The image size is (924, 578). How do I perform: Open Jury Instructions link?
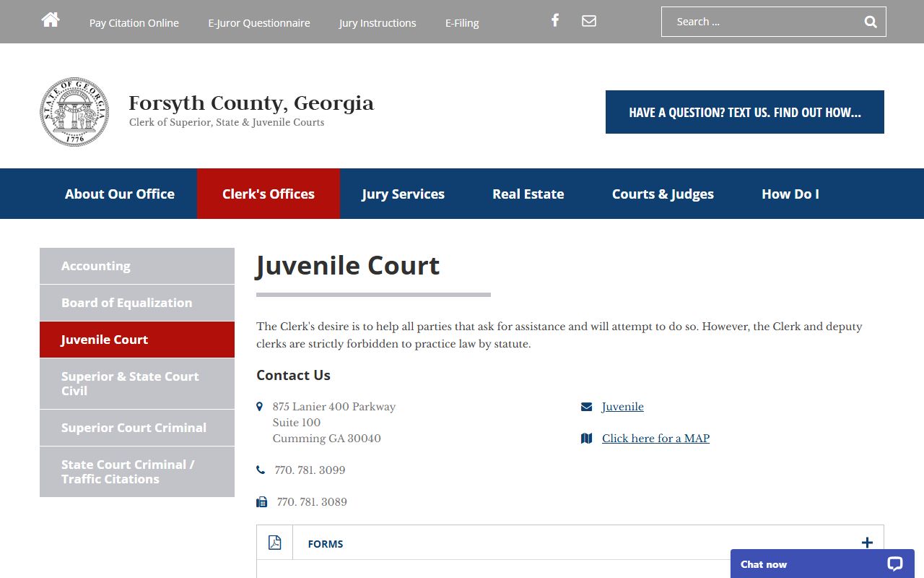pos(378,23)
